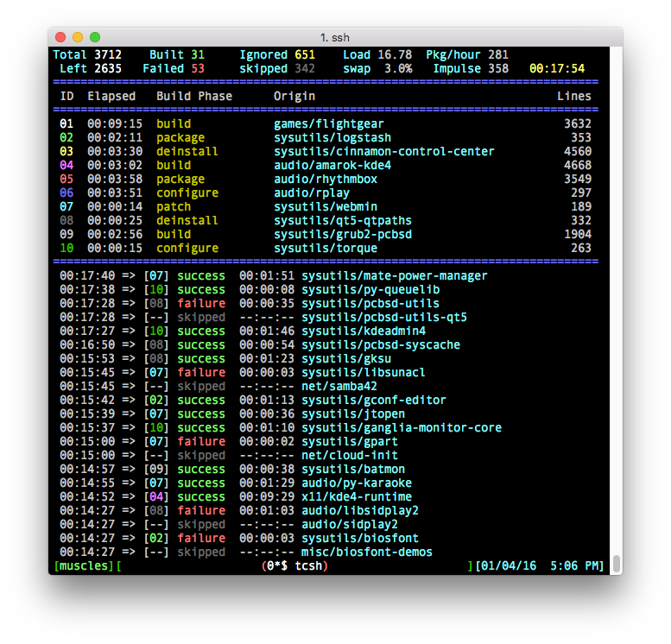Click the games/flightgear origin entry
This screenshot has width=671, height=644.
click(329, 123)
